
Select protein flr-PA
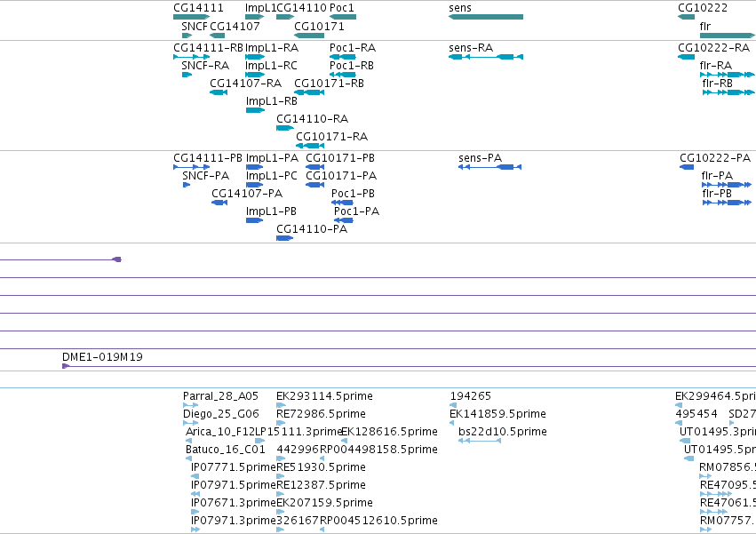pyautogui.click(x=727, y=185)
